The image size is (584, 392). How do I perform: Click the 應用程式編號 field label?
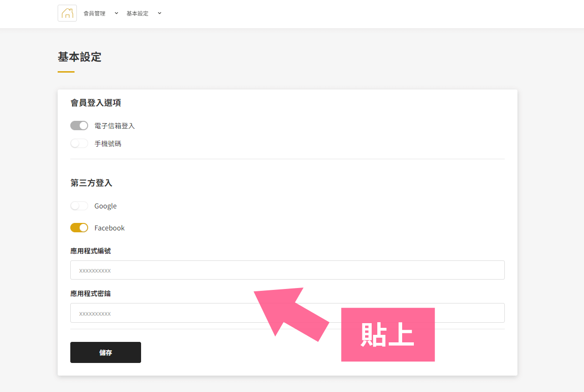(x=90, y=251)
